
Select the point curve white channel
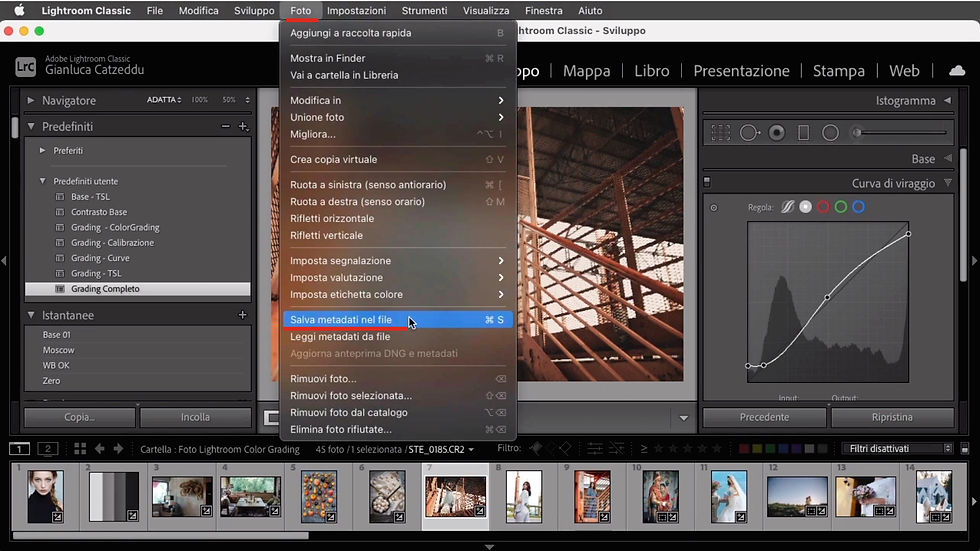(806, 207)
